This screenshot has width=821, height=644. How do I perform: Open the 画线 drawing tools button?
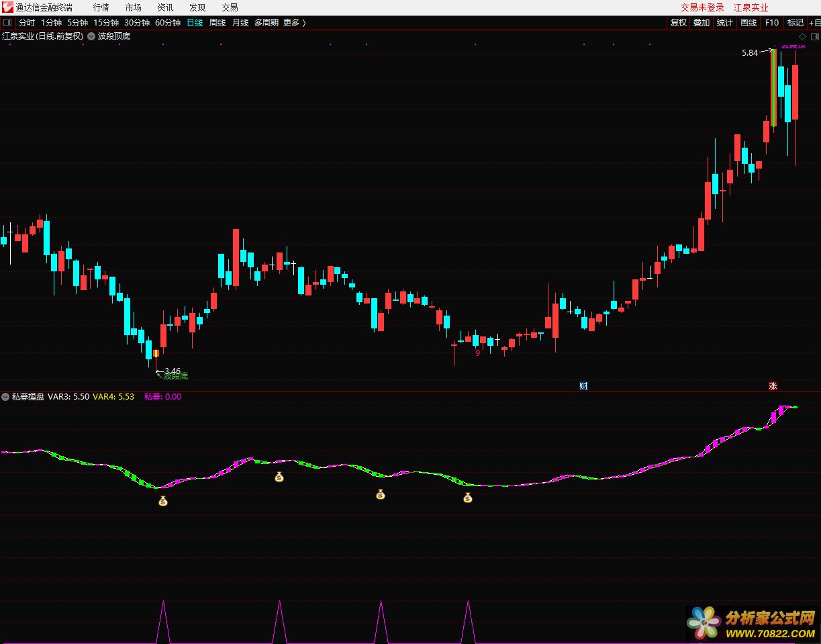pos(748,23)
